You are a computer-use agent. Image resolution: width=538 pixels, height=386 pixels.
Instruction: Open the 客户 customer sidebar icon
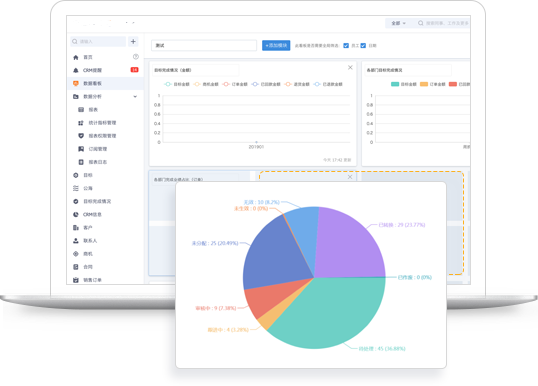click(x=76, y=228)
